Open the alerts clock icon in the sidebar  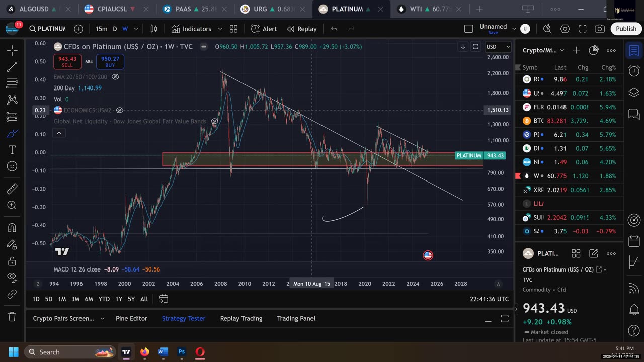pos(634,71)
